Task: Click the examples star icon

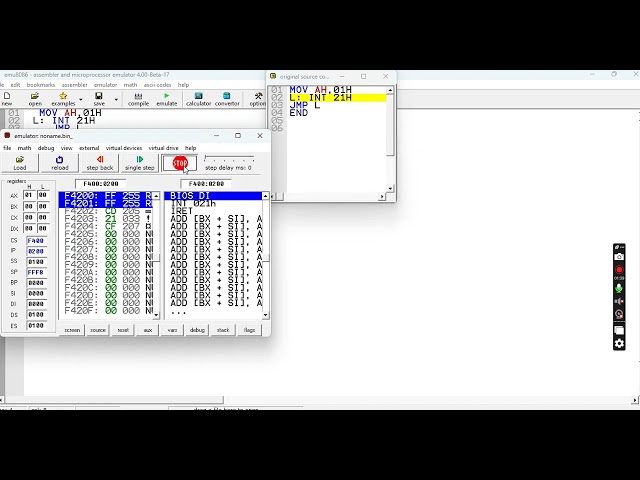Action: [x=63, y=98]
